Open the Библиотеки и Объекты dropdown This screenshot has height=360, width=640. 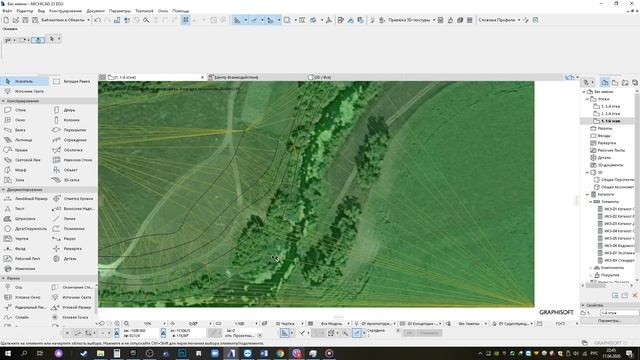point(88,20)
